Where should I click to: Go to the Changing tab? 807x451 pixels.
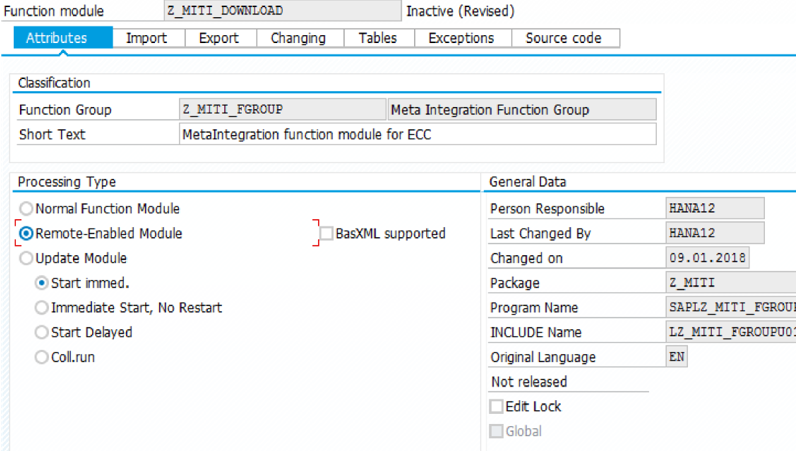(x=298, y=38)
